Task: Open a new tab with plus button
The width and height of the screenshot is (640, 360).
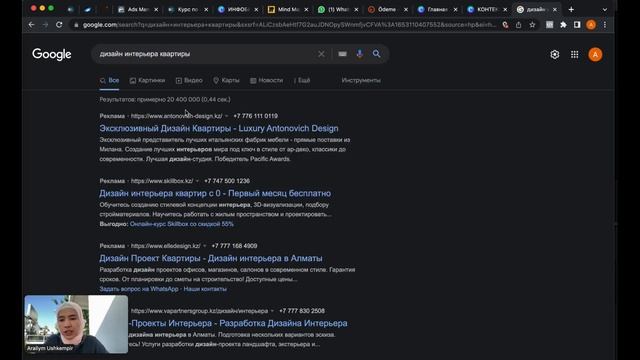Action: [571, 9]
